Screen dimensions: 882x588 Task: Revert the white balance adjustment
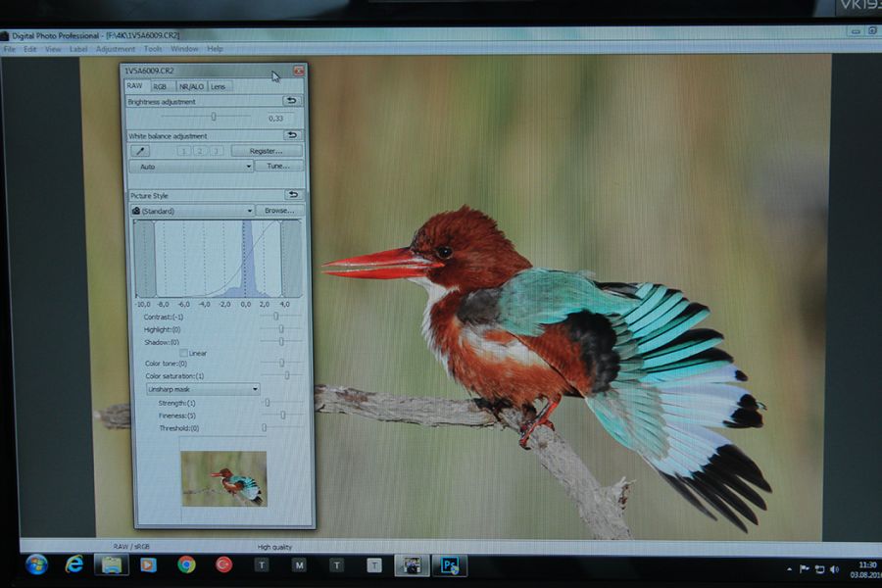[292, 135]
